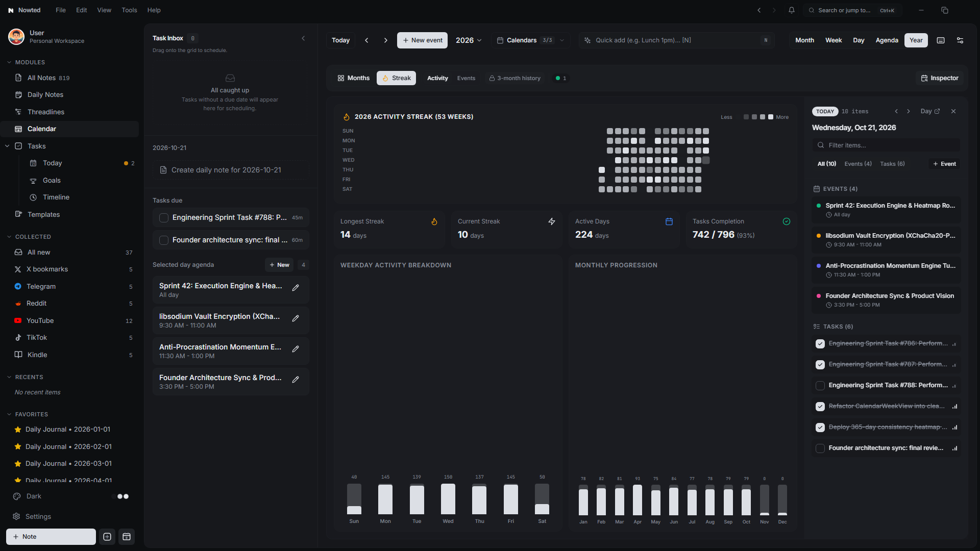Viewport: 980px width, 551px height.
Task: Check Founder architecture sync in Tasks due
Action: (x=164, y=240)
